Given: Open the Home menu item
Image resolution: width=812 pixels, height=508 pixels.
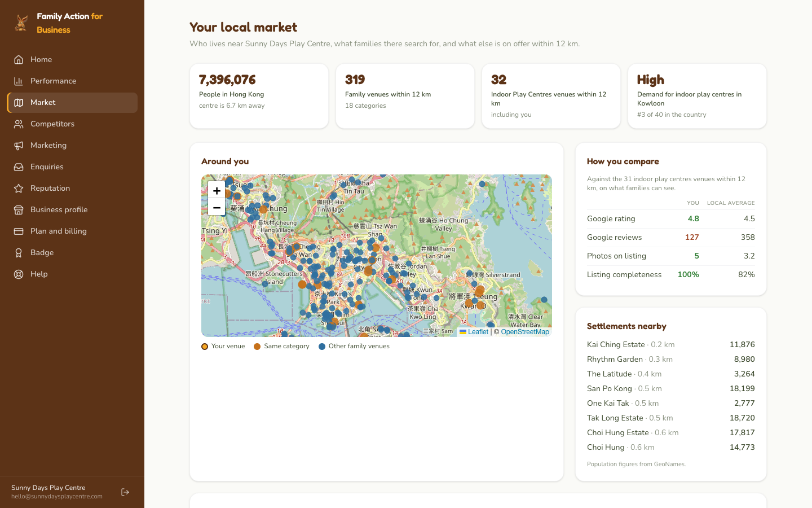Looking at the screenshot, I should (x=72, y=59).
